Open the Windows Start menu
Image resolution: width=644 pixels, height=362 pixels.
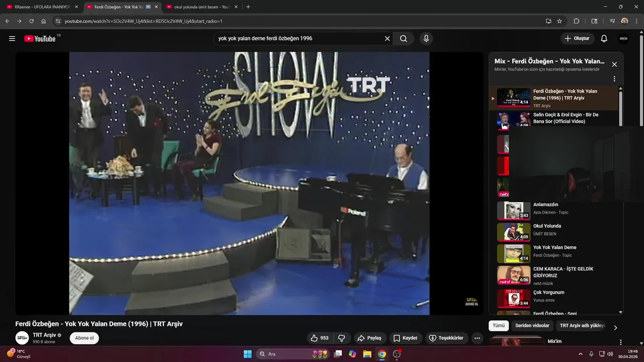248,354
